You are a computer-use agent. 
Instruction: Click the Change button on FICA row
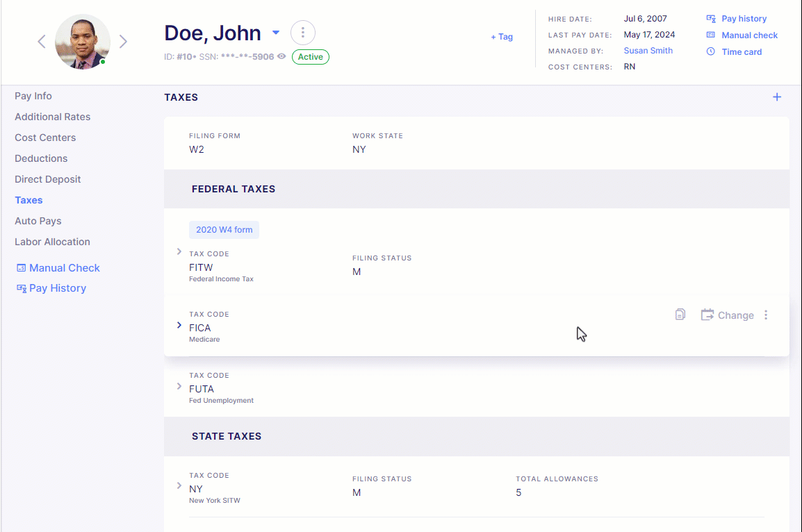727,315
